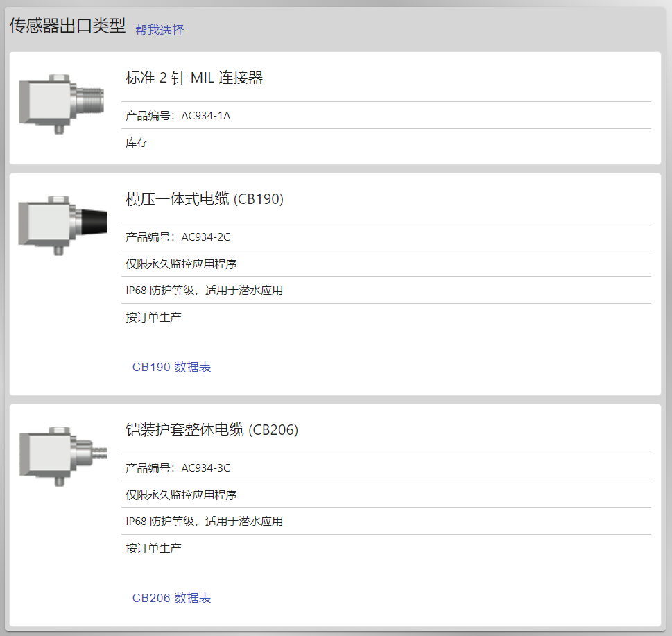Click the IP68 防护等级 line under AC934-3C
The width and height of the screenshot is (672, 636).
204,522
